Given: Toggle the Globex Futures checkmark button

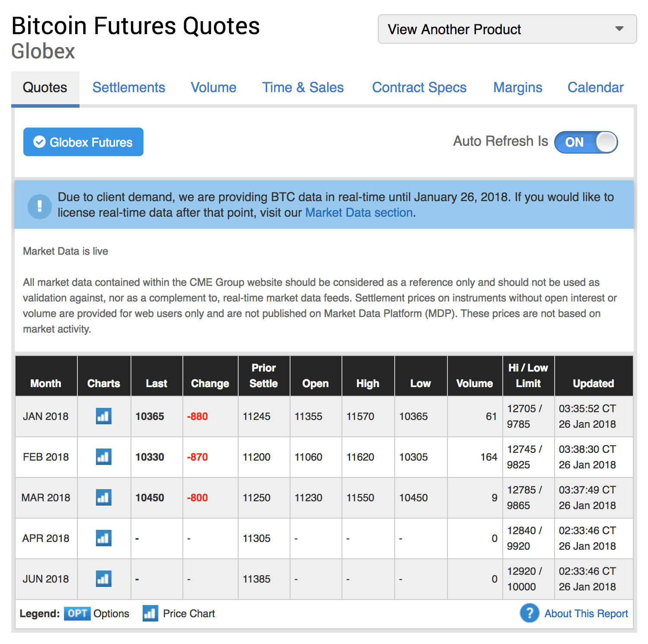Looking at the screenshot, I should pos(83,142).
